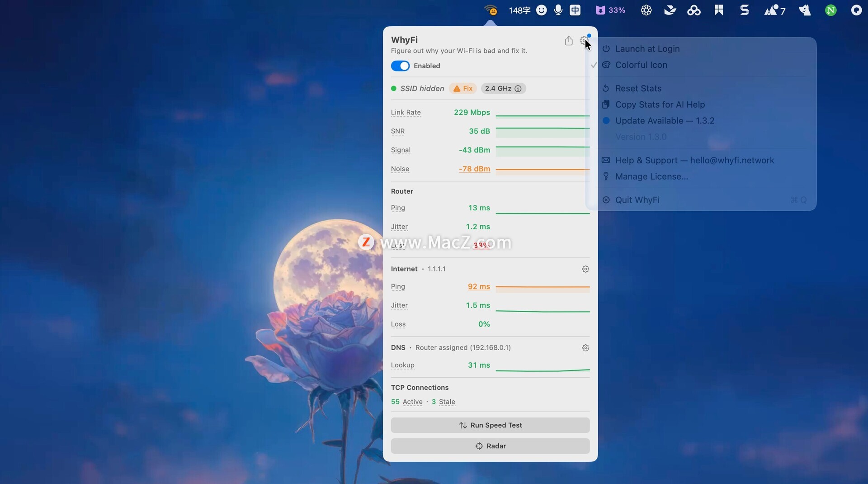Click the microphone icon in menu bar
868x484 pixels.
coord(558,10)
